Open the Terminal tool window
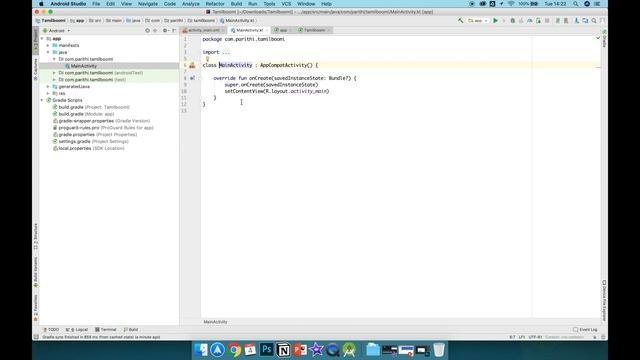Image resolution: width=640 pixels, height=360 pixels. 106,329
